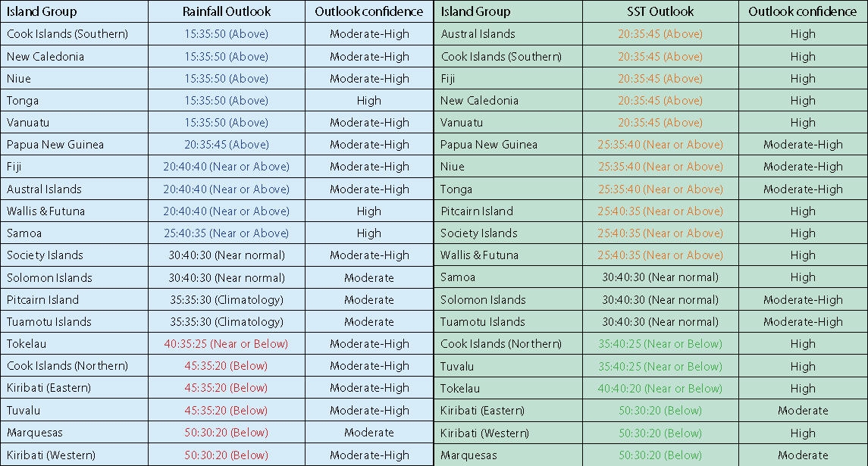Click Outlook confidence header in SST table
This screenshot has width=868, height=466.
click(802, 11)
